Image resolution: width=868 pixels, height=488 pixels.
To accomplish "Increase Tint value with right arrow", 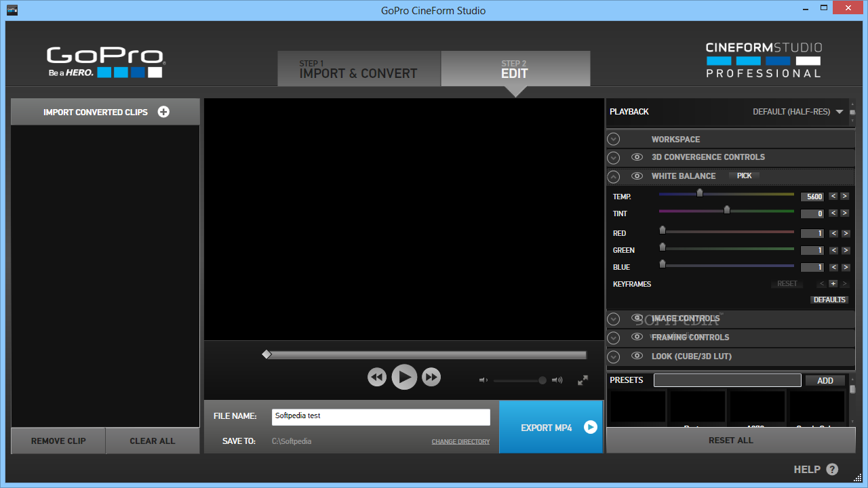I will (x=845, y=213).
